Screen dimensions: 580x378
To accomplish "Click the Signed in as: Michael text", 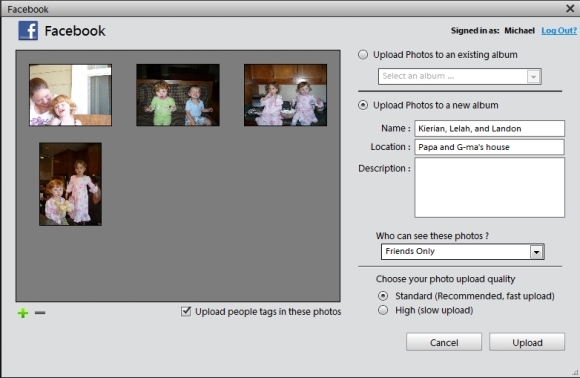I will coord(492,31).
